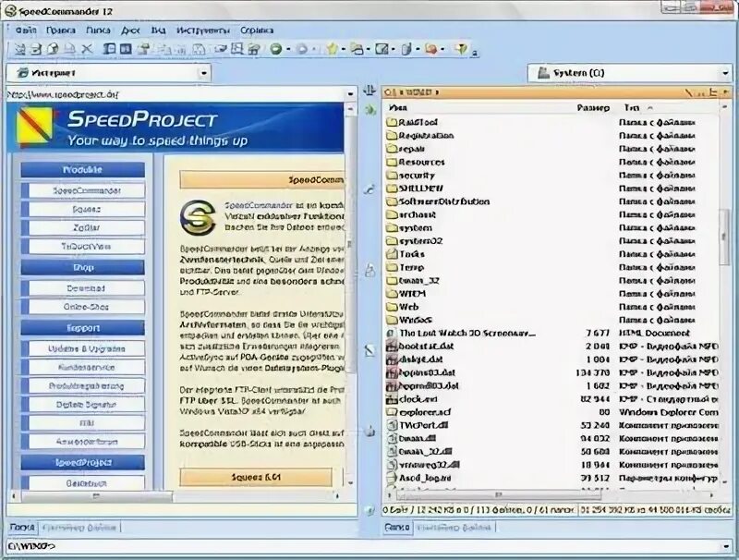The image size is (739, 560).
Task: Open the dropdown arrow beside the stacked folders icon
Action: click(369, 49)
